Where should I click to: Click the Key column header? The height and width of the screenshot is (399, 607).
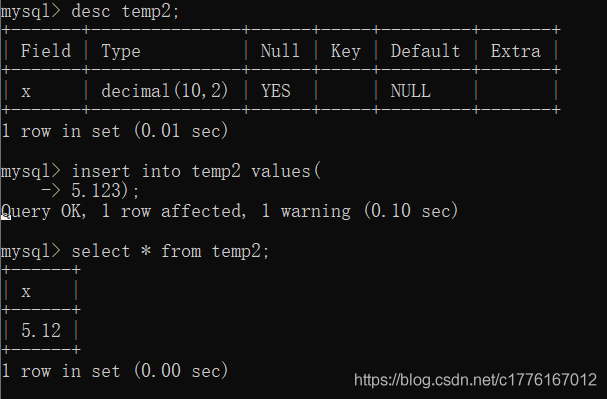click(x=345, y=51)
